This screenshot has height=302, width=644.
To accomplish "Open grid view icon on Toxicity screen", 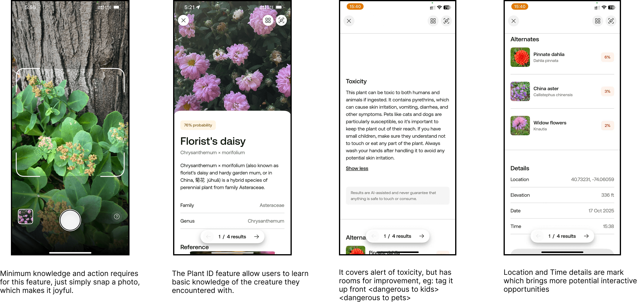I will 433,21.
